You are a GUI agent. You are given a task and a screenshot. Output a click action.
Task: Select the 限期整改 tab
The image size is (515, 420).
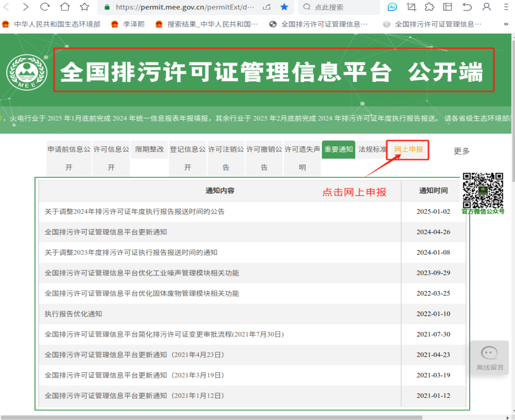click(x=149, y=149)
